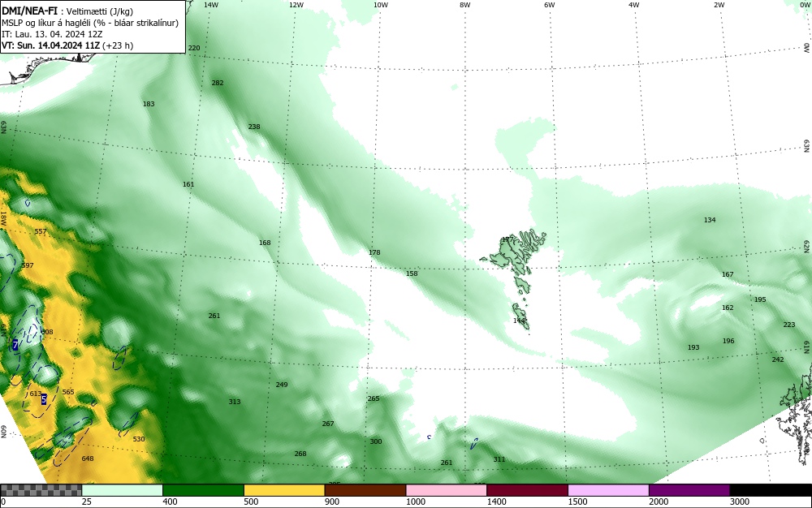Click the map value 565
Image resolution: width=812 pixels, height=508 pixels.
point(68,392)
